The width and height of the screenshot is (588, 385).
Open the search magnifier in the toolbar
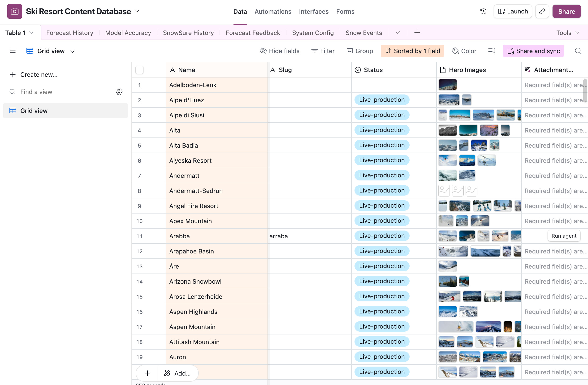(578, 51)
